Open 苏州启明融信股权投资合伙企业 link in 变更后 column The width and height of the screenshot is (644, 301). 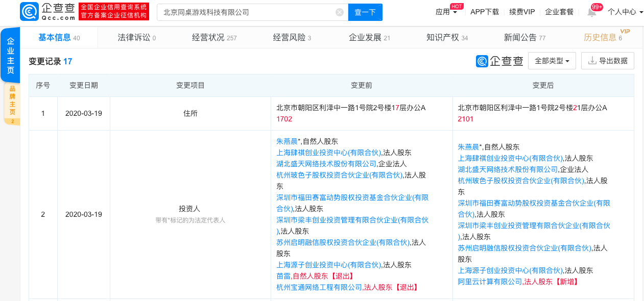[524, 248]
